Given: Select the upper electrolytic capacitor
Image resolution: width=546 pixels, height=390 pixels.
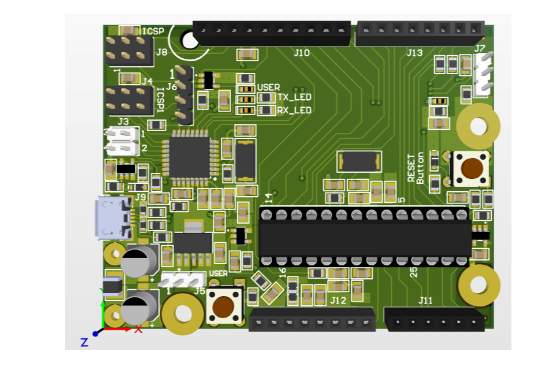Looking at the screenshot, I should (x=139, y=260).
